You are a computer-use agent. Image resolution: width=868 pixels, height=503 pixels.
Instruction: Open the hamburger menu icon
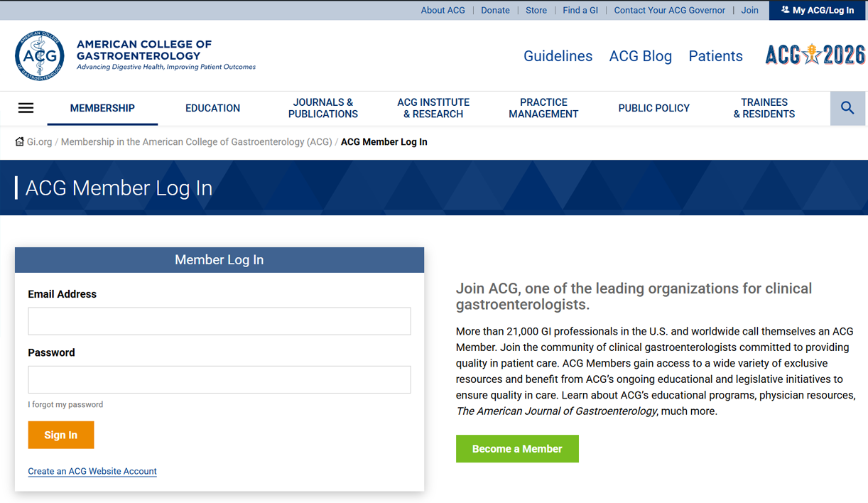pyautogui.click(x=26, y=108)
